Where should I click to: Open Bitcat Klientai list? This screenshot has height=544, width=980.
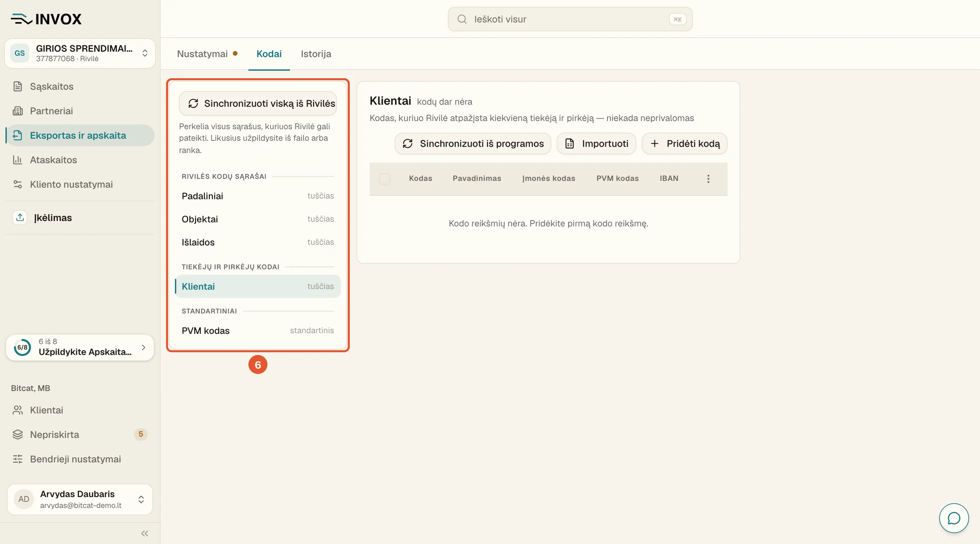tap(80, 410)
